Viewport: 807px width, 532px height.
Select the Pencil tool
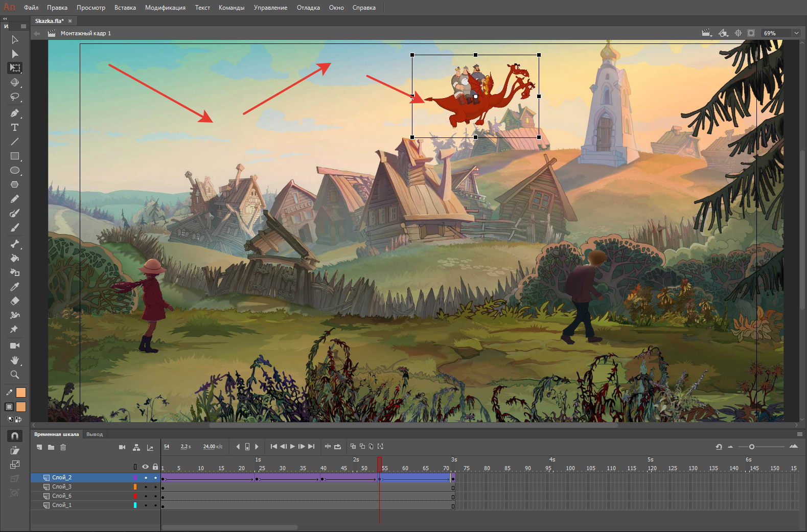(x=15, y=199)
